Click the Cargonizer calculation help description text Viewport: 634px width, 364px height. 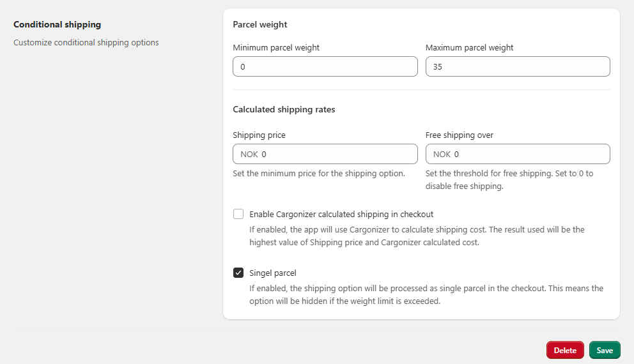tap(417, 236)
